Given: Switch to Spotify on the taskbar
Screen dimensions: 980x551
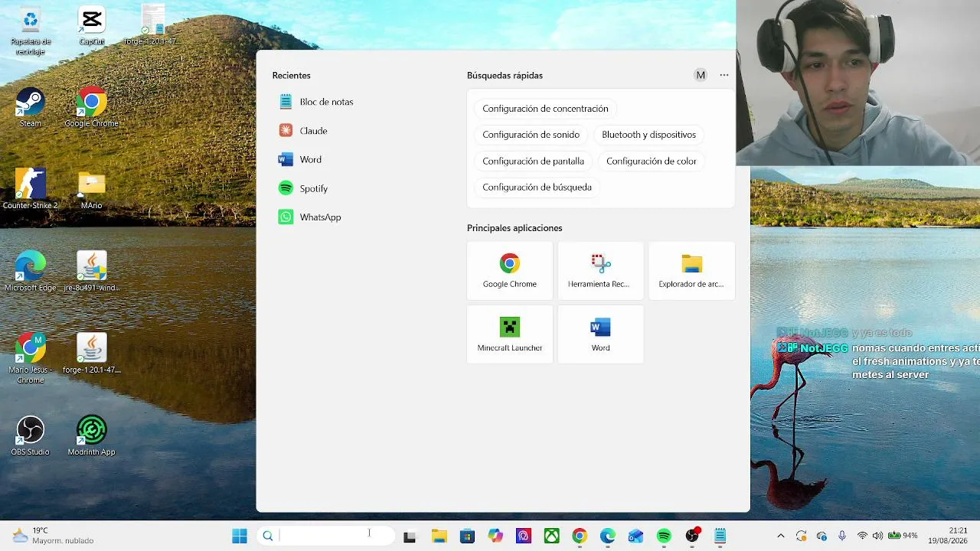Looking at the screenshot, I should [664, 536].
